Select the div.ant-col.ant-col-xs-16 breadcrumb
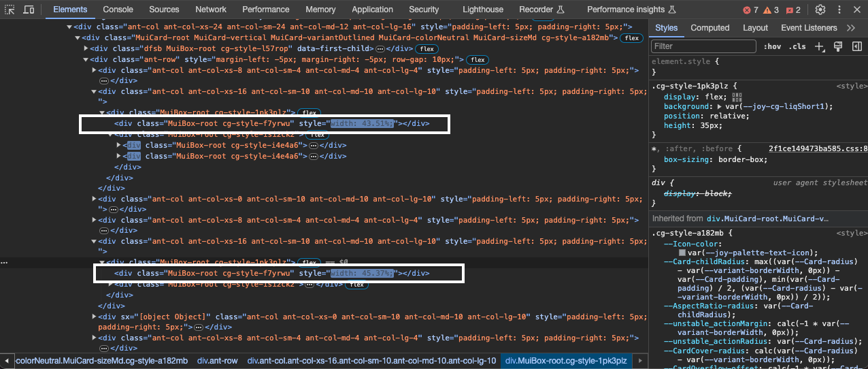The height and width of the screenshot is (369, 868). (371, 361)
